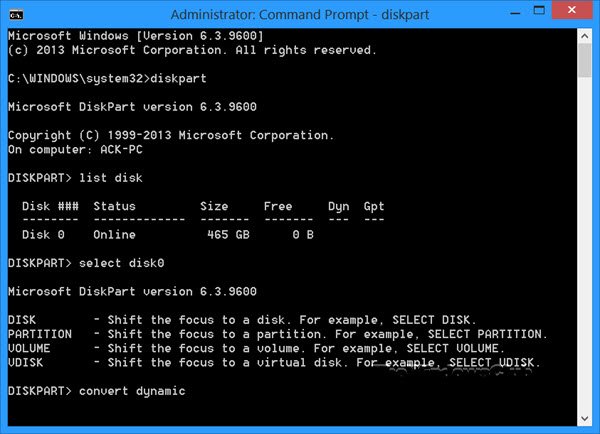Image resolution: width=600 pixels, height=434 pixels.
Task: Click the empty scrollbar track below the thumb
Action: [585, 250]
